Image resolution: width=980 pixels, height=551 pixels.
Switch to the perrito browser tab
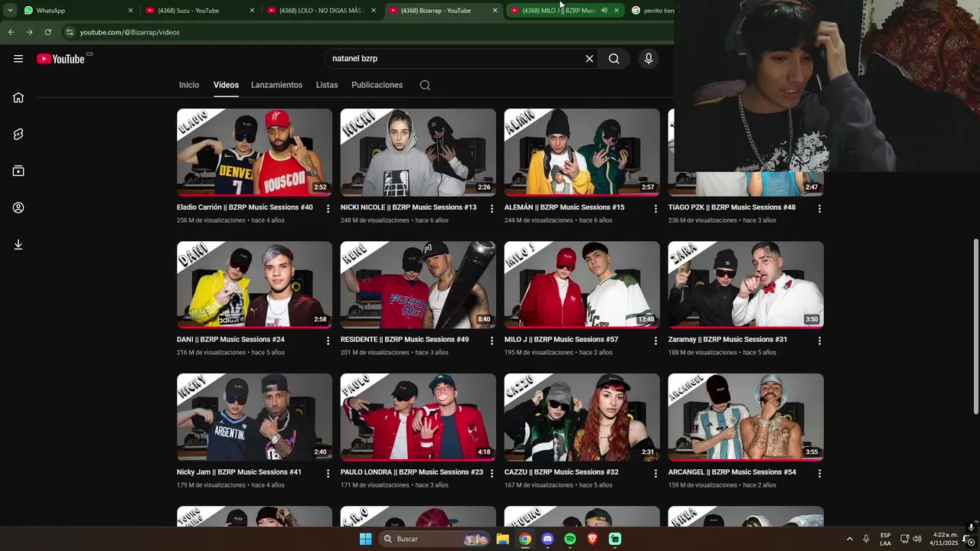(x=651, y=11)
